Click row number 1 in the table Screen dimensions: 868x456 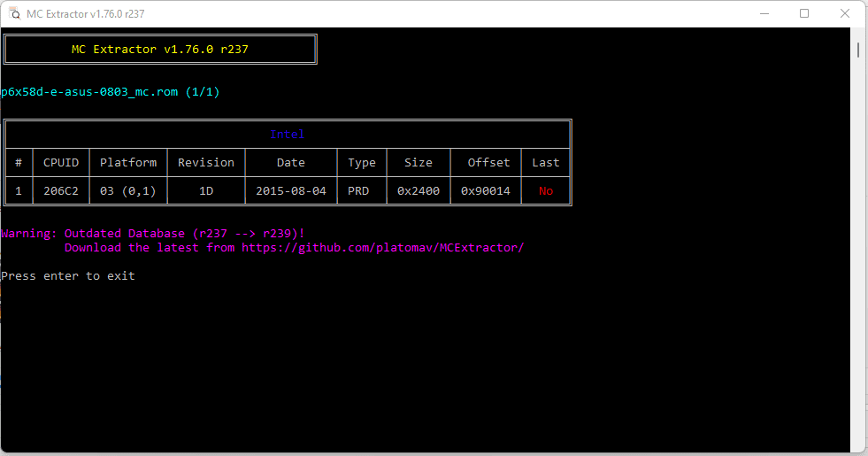point(19,191)
